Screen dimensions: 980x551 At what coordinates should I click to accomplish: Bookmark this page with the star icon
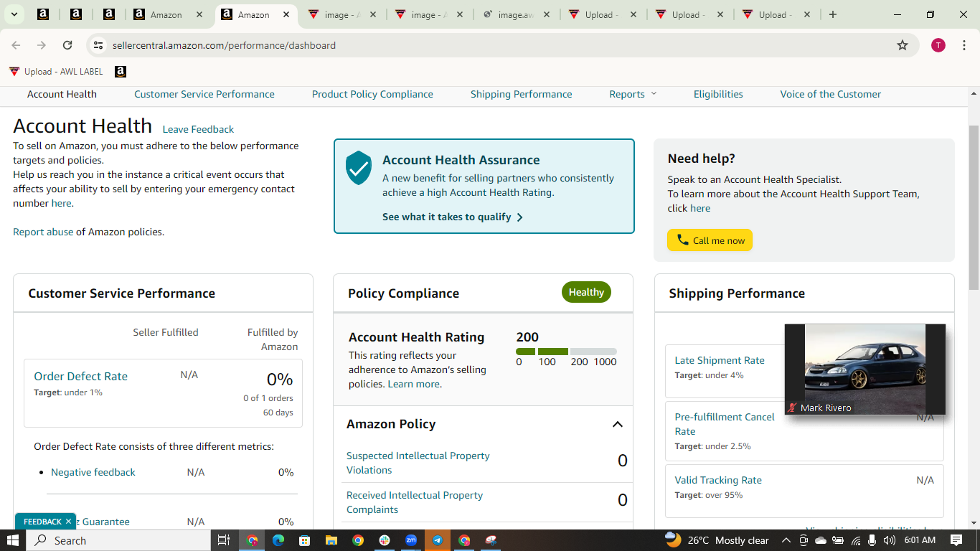(x=903, y=45)
